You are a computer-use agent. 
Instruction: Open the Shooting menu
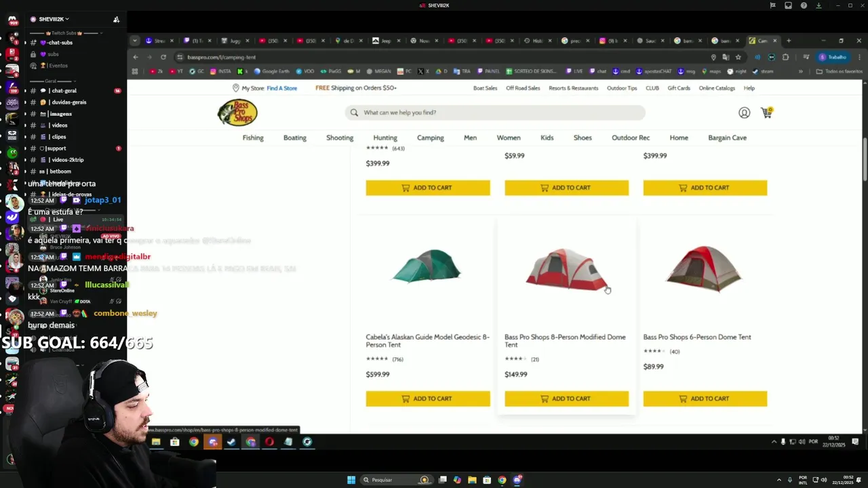click(340, 138)
